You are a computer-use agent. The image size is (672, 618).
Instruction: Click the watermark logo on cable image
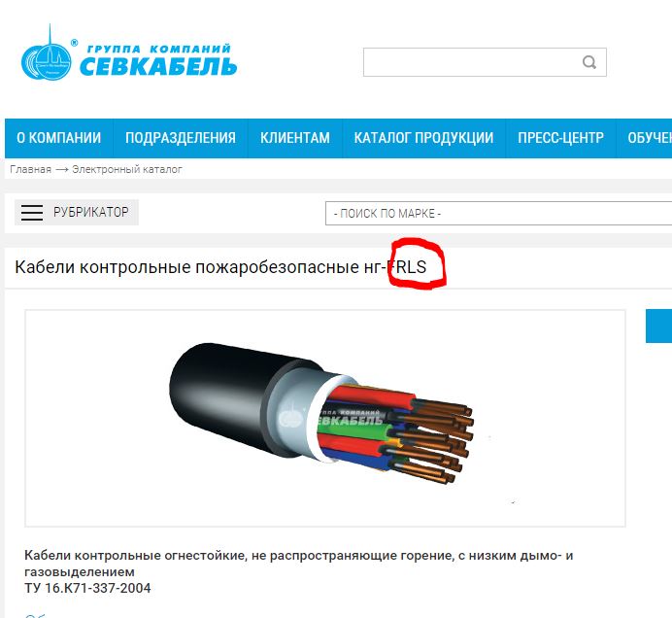pos(330,418)
